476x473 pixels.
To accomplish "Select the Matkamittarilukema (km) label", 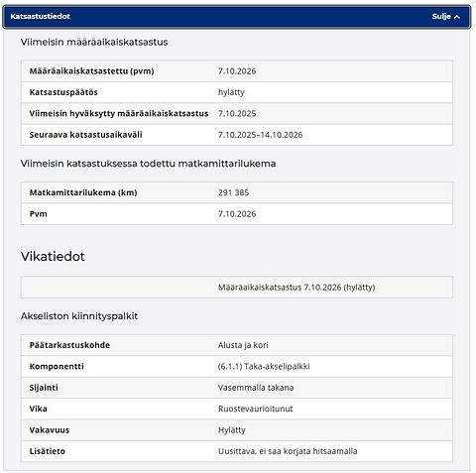I will coord(83,192).
